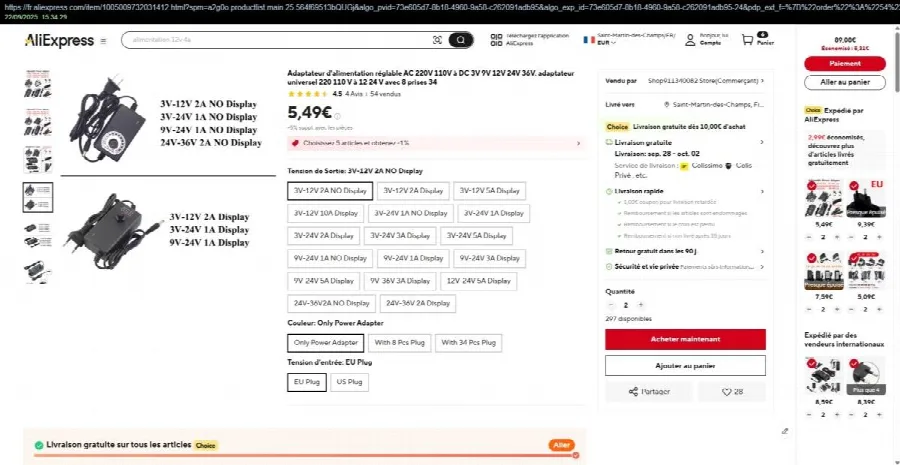Expand the Livraison rapide details chevron
This screenshot has width=900, height=465.
(762, 191)
